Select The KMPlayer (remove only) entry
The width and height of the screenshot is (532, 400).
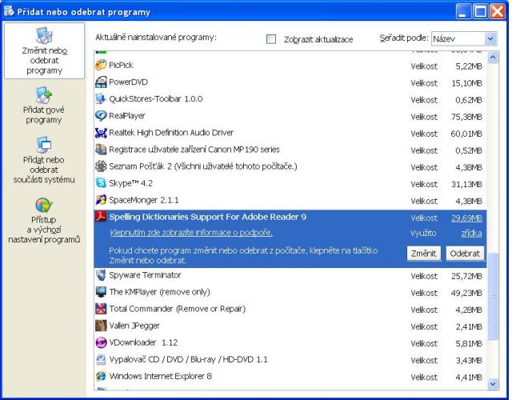tap(159, 292)
